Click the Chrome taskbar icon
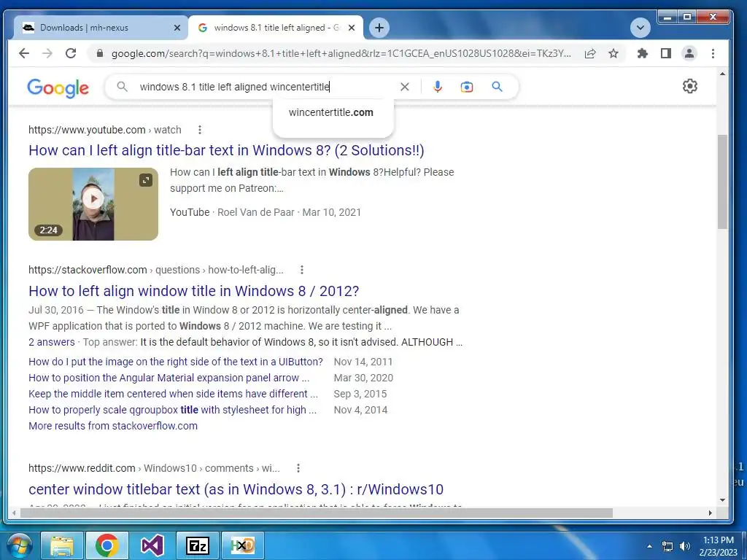This screenshot has height=560, width=747. click(107, 545)
